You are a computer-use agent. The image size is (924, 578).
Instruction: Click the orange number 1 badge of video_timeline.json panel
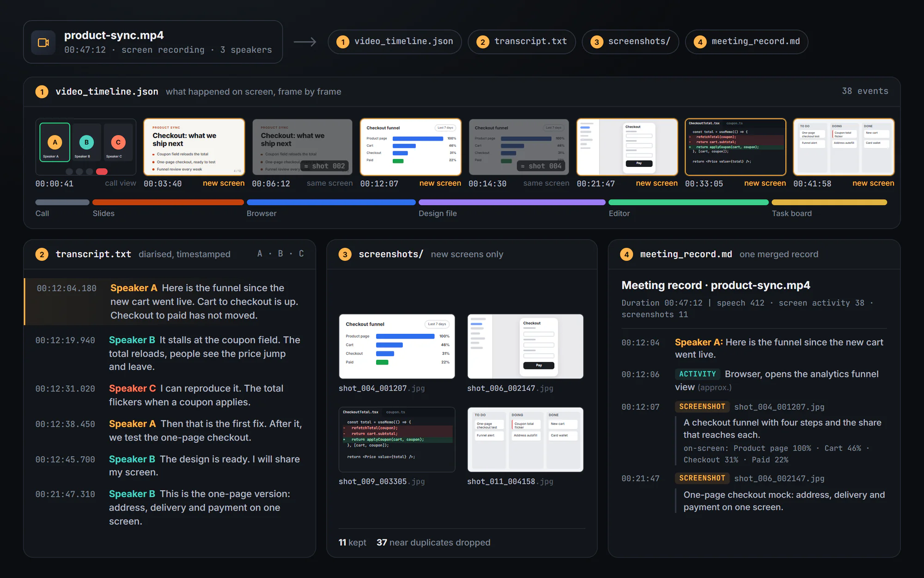pos(42,92)
